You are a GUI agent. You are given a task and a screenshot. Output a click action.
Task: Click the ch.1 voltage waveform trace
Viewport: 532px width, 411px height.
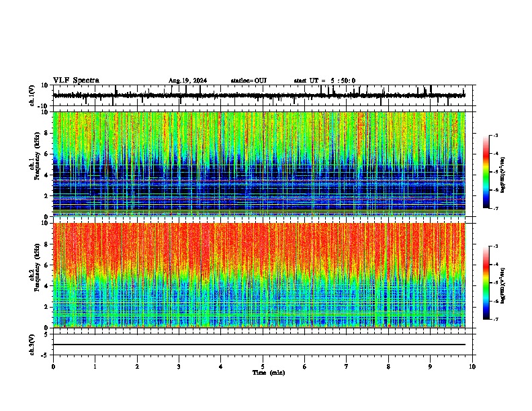click(x=259, y=95)
